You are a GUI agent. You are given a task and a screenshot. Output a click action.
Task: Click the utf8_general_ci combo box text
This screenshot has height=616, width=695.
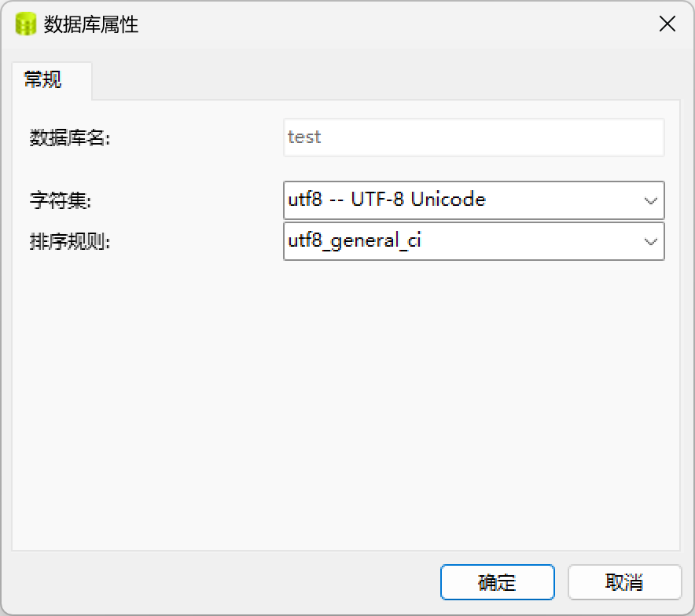[355, 240]
